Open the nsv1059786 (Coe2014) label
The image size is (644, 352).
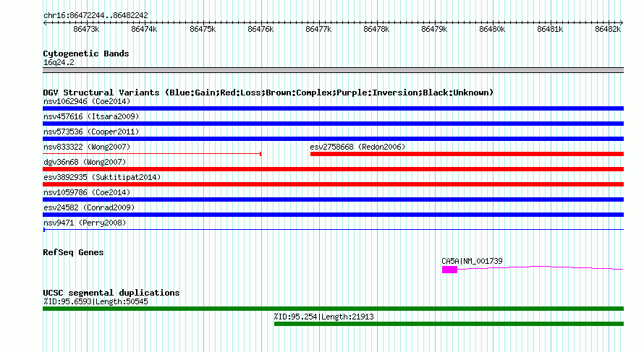pyautogui.click(x=87, y=192)
